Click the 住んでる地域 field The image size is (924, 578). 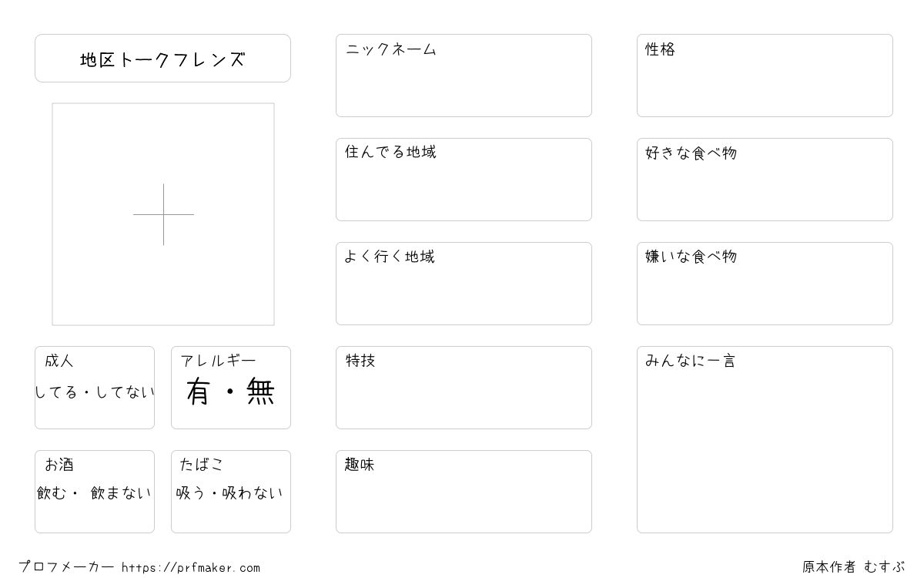pyautogui.click(x=464, y=180)
